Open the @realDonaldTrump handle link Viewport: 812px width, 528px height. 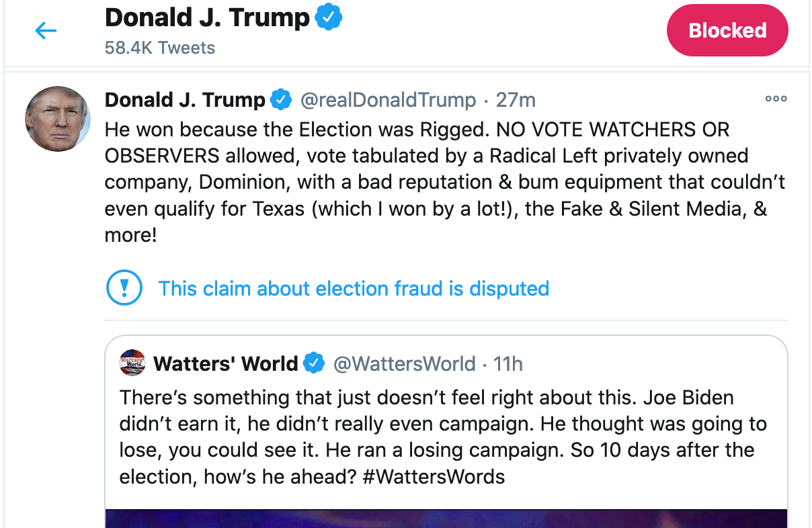[388, 101]
